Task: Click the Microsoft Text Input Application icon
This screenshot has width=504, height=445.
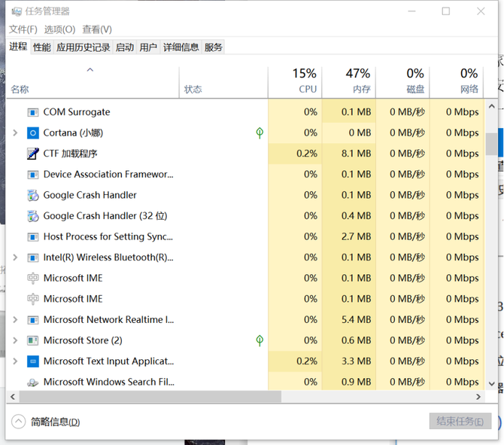Action: [x=32, y=361]
